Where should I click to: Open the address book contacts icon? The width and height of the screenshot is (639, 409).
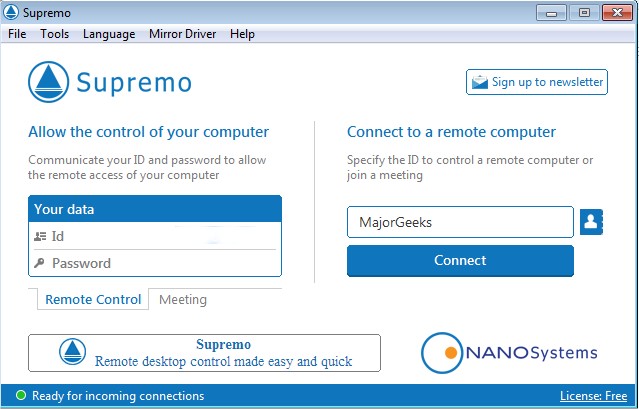tap(591, 221)
